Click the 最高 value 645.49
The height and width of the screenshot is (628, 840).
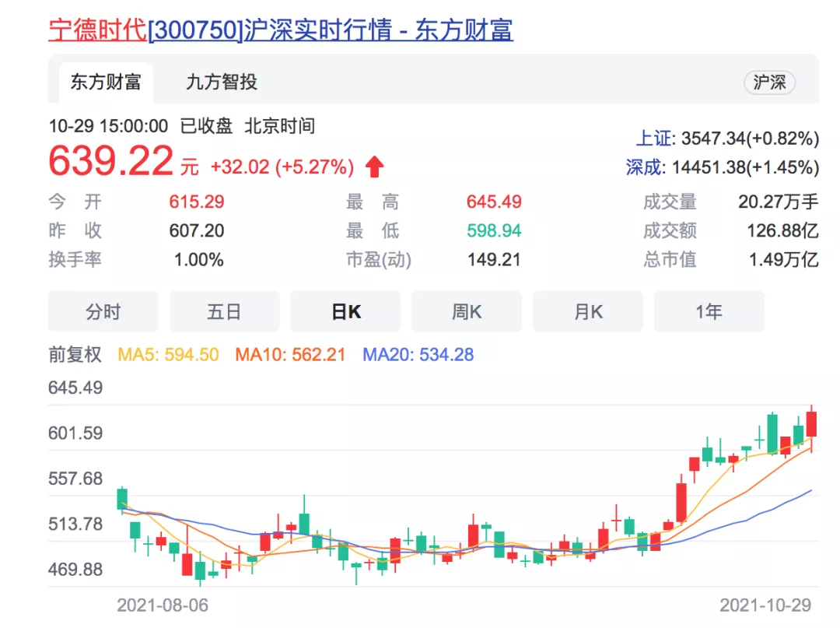494,202
